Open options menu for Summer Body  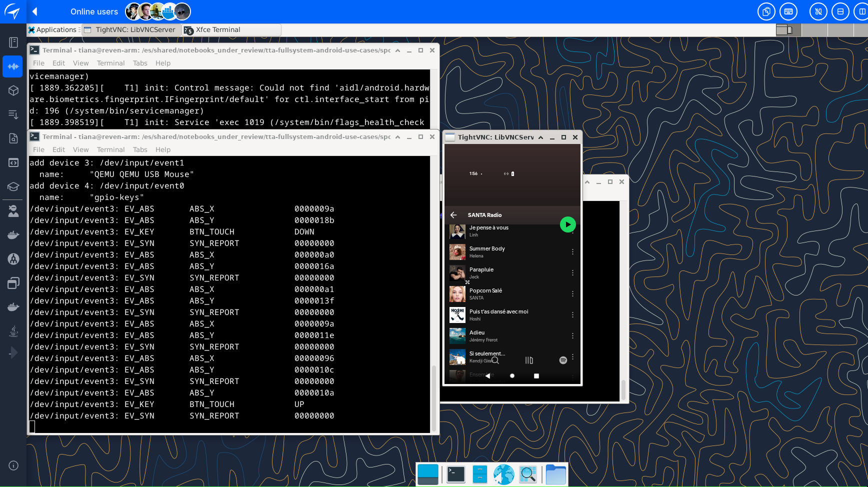click(x=572, y=252)
